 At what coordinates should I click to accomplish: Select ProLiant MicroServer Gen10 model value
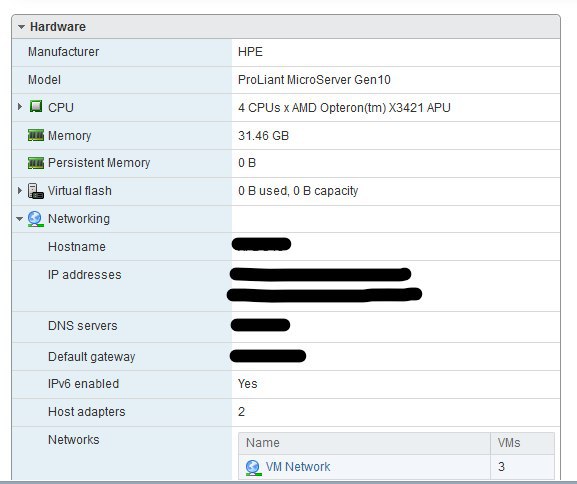click(314, 80)
